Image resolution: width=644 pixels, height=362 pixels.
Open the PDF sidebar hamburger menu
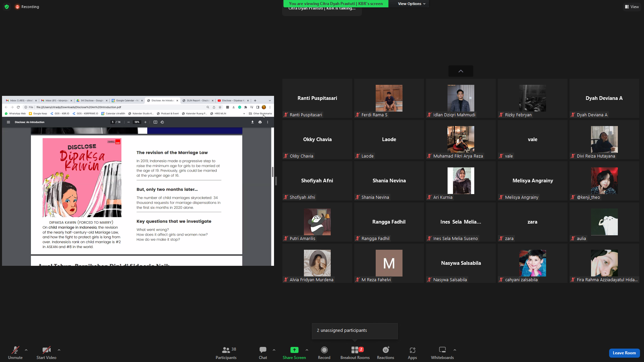pyautogui.click(x=8, y=122)
